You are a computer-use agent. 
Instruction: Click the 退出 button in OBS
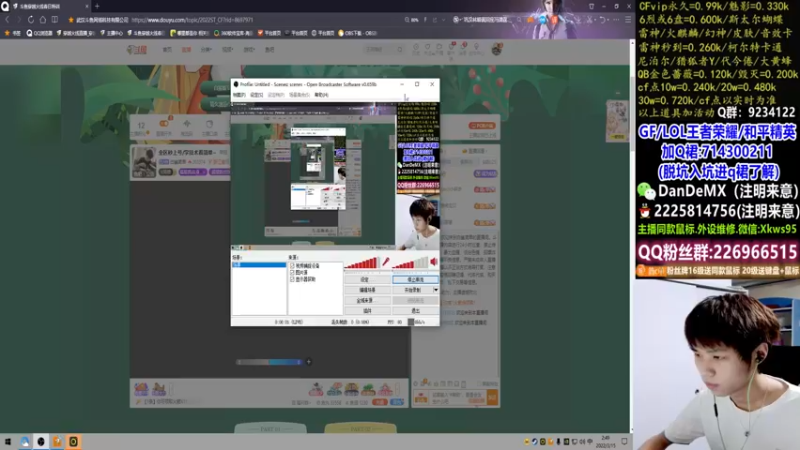click(415, 311)
